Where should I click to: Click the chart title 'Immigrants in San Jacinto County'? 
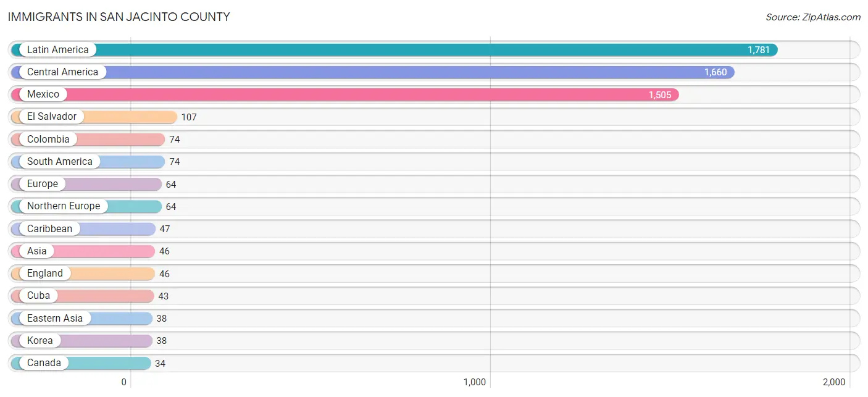pos(119,17)
